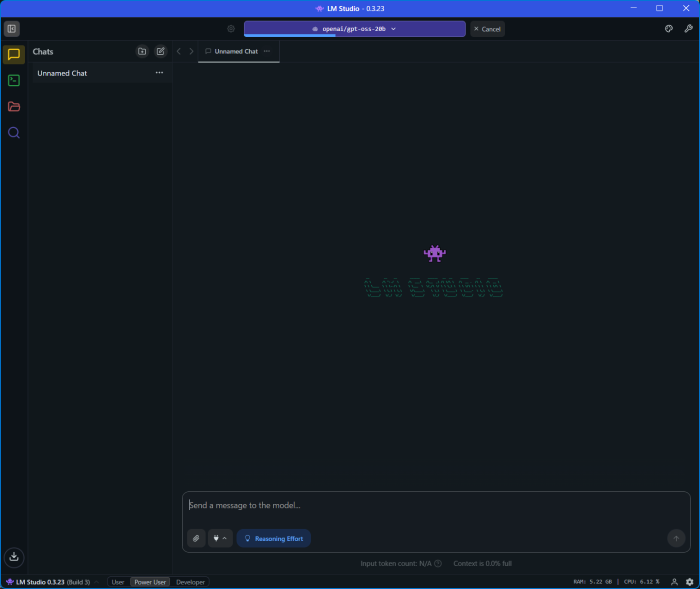Click the RAM usage readout
700x589 pixels.
point(592,582)
